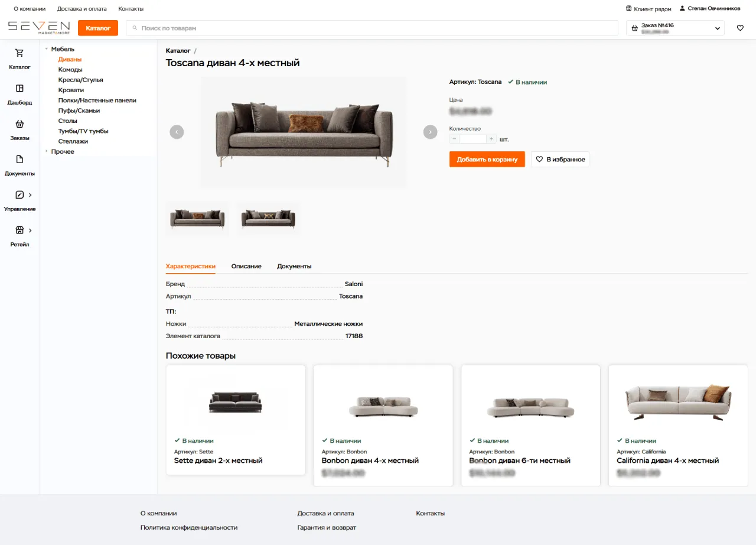Image resolution: width=756 pixels, height=545 pixels.
Task: Click the Клиент рядом icon in the top bar
Action: click(628, 8)
